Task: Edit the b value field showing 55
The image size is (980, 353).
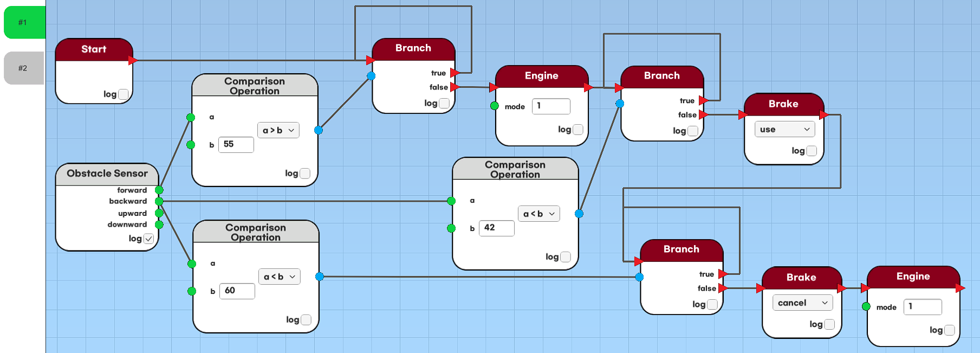Action: (236, 144)
